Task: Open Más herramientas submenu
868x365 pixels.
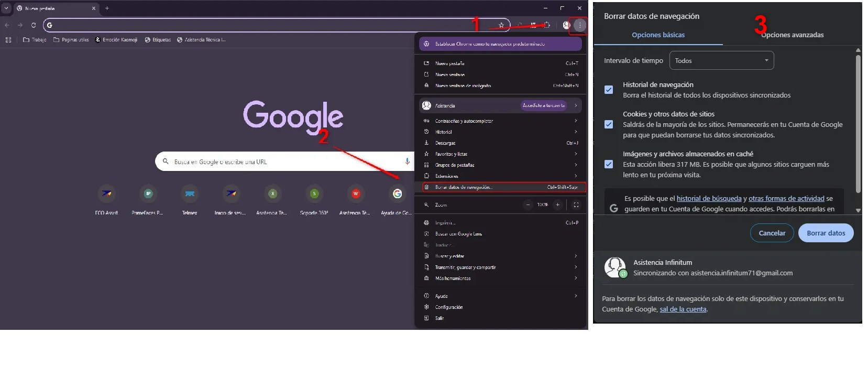Action: click(x=500, y=278)
